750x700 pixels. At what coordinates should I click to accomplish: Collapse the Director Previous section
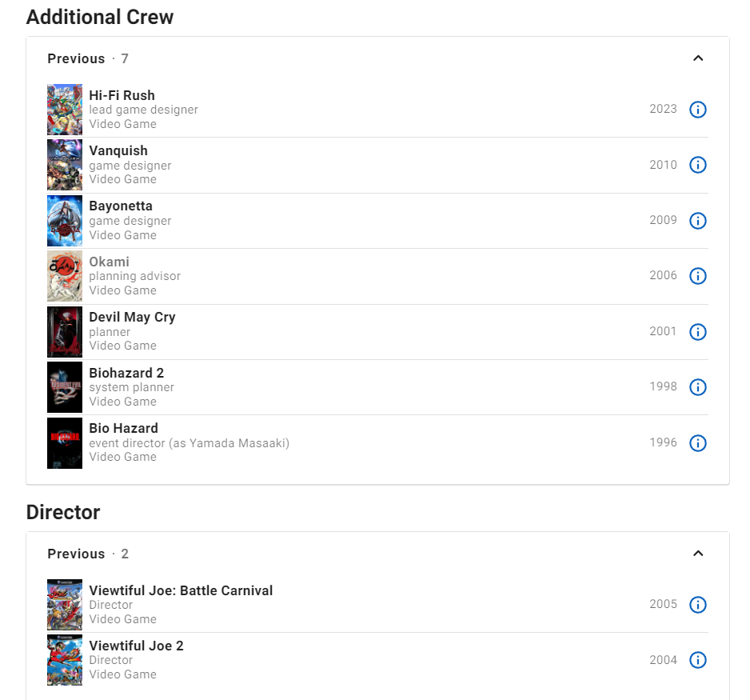(x=698, y=554)
